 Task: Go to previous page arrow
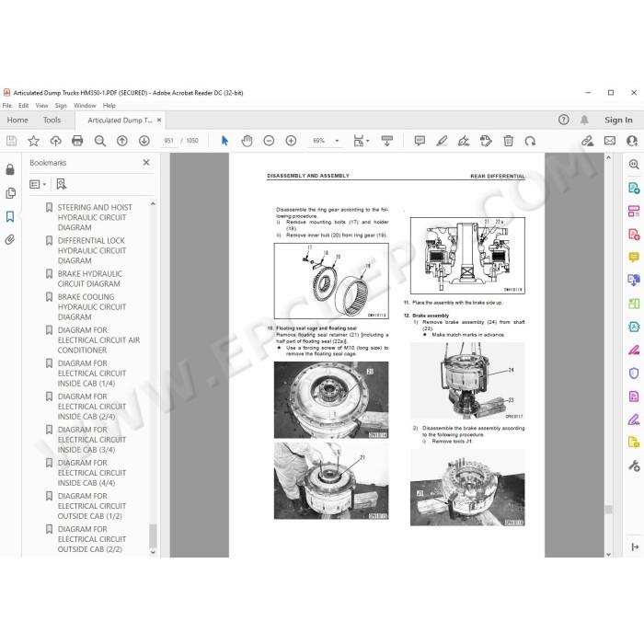(122, 141)
